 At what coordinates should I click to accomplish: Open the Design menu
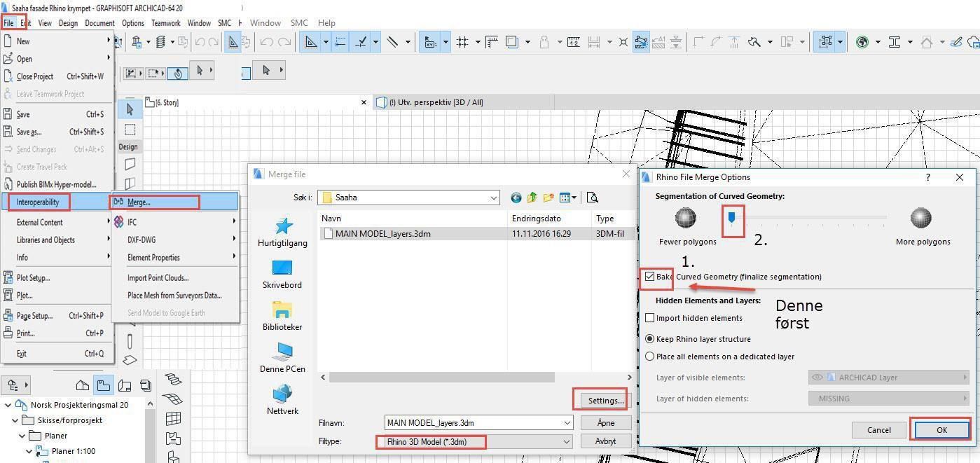click(68, 22)
